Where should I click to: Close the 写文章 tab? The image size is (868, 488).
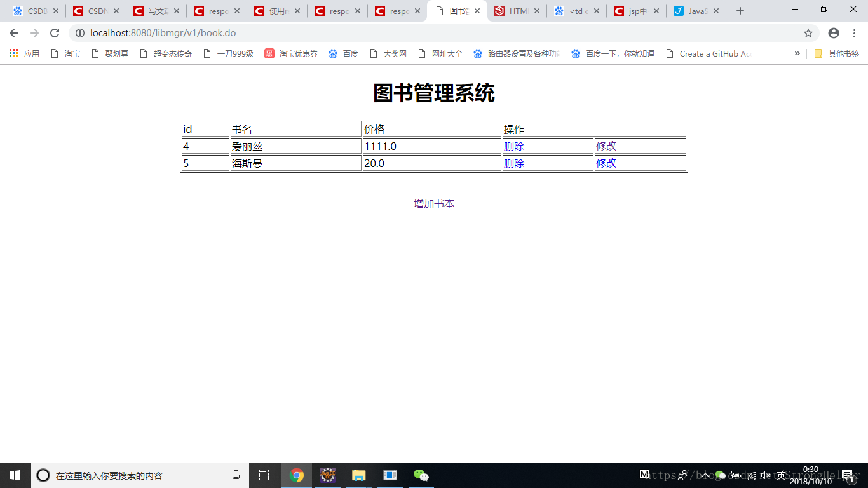pyautogui.click(x=176, y=11)
